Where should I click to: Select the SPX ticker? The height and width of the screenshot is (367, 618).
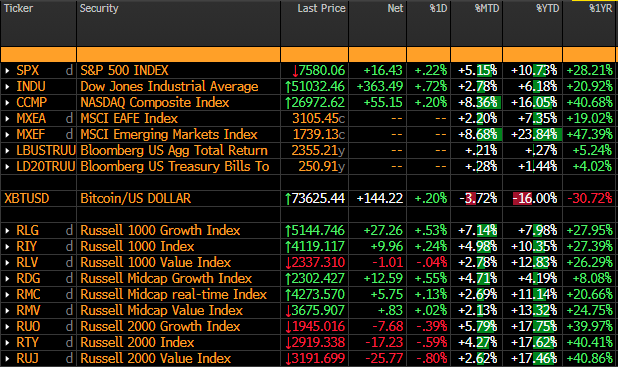click(28, 71)
